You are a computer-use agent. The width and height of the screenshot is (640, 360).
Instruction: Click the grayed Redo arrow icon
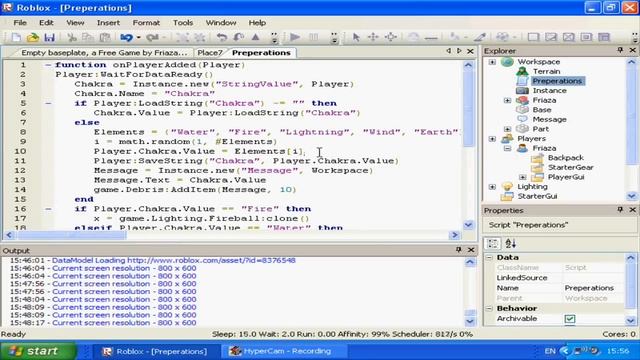click(152, 38)
